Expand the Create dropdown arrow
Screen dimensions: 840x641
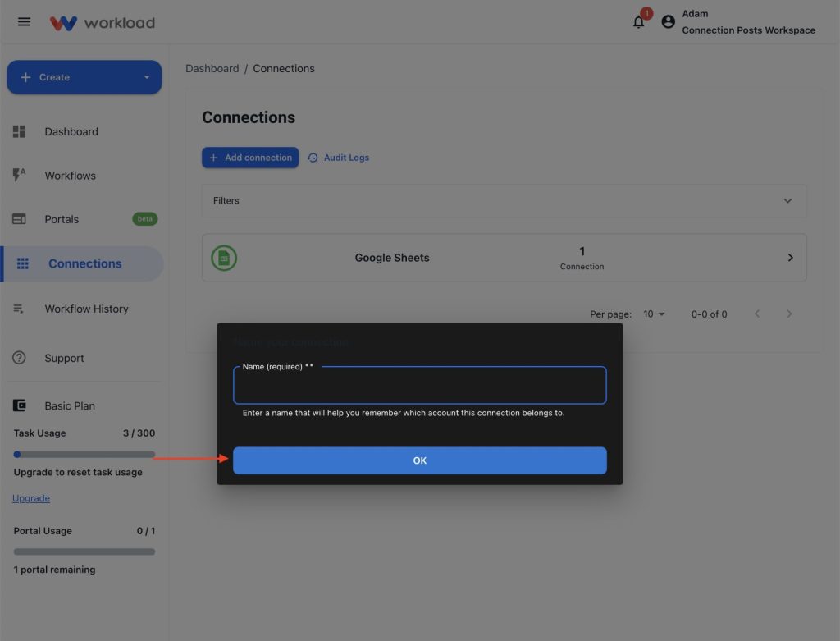147,77
